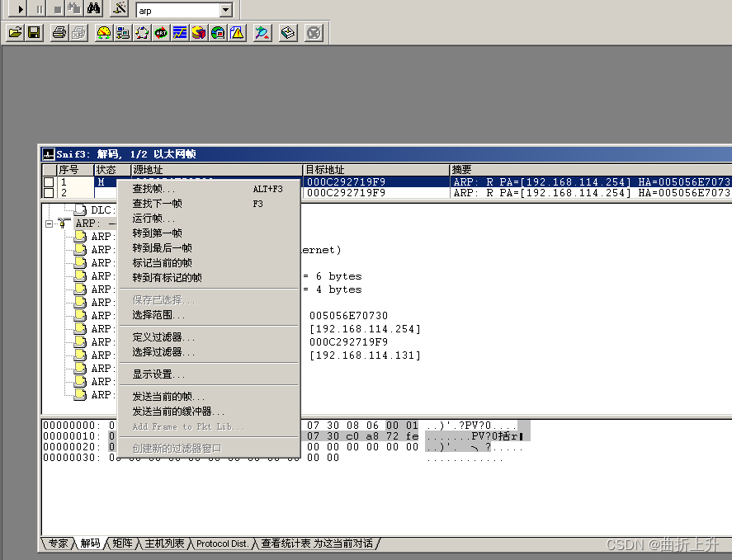Open the Alarm Log warning icon
This screenshot has height=560, width=732.
tap(237, 33)
